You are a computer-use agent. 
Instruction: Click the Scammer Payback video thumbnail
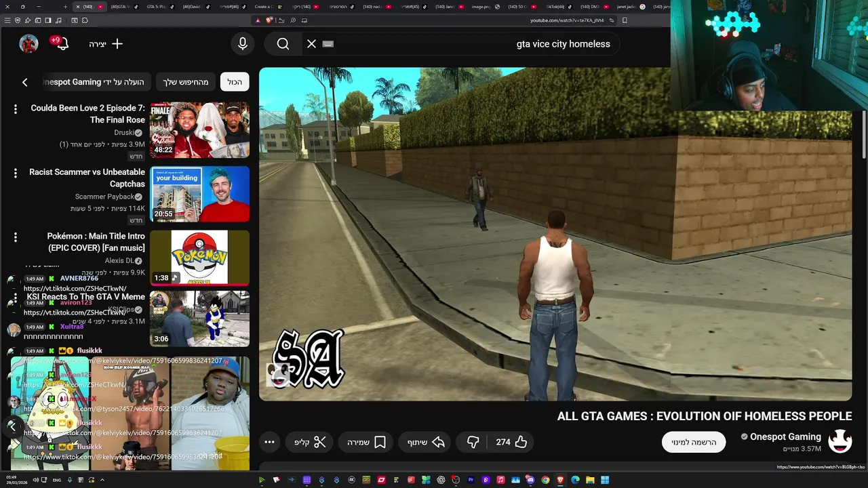tap(199, 194)
